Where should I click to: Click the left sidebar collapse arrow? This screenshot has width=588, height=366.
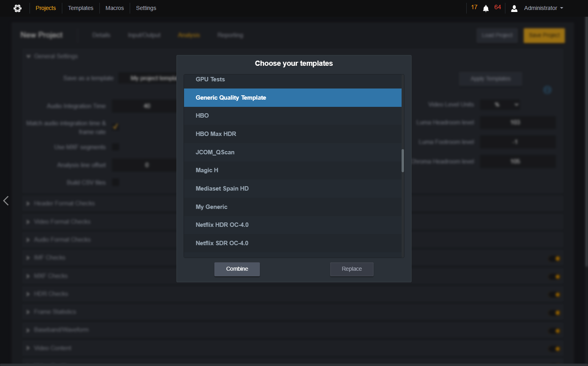[x=6, y=201]
